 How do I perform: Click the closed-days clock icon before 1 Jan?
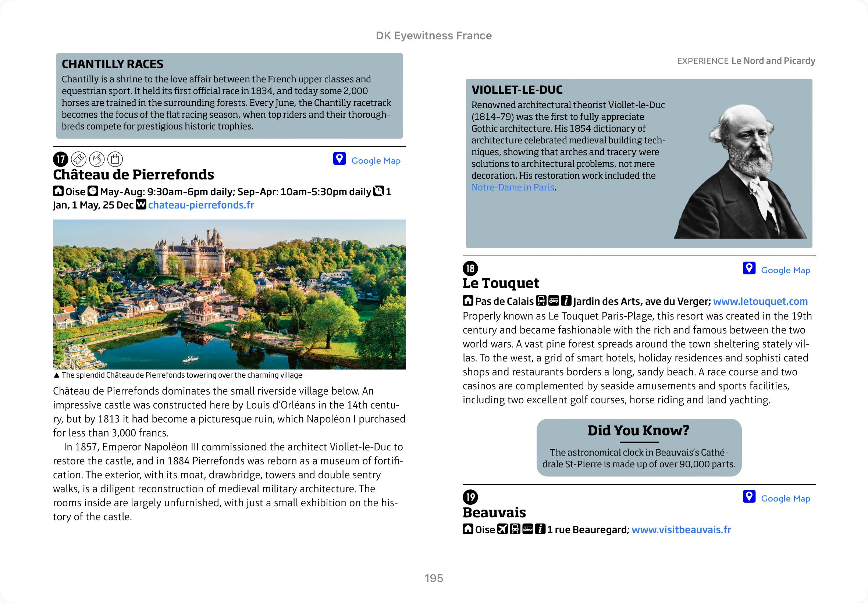pos(378,191)
